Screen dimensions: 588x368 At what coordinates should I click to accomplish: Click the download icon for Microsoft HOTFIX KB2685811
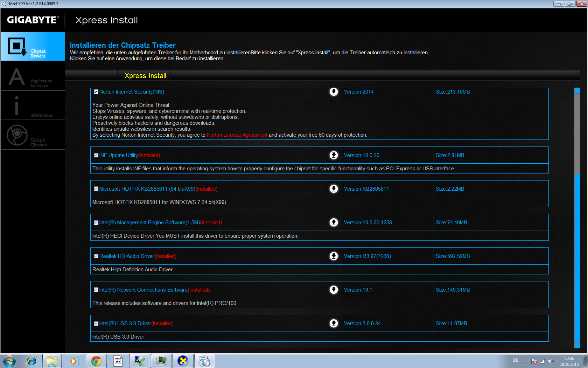tap(334, 189)
